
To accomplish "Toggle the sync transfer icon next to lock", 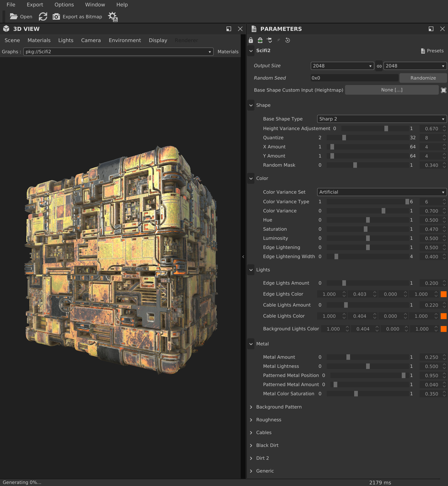I will 260,40.
